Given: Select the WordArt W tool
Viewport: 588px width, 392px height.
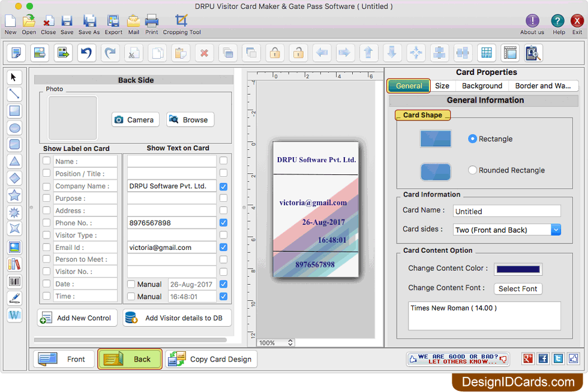Looking at the screenshot, I should tap(14, 315).
